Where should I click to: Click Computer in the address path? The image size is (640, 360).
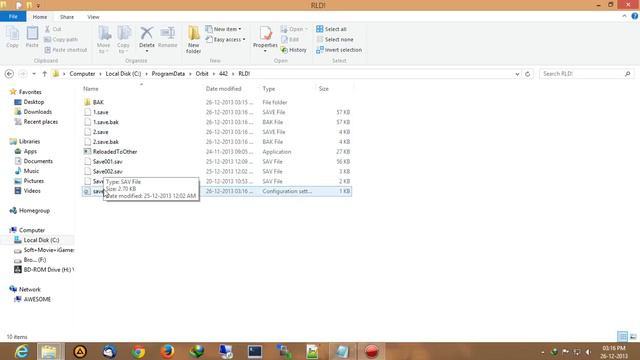(82, 74)
